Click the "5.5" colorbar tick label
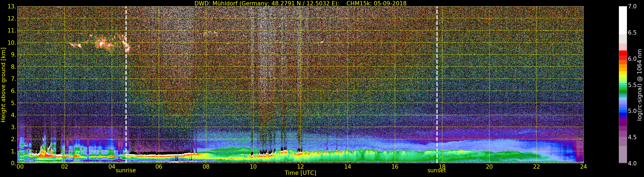The image size is (644, 177). (632, 85)
